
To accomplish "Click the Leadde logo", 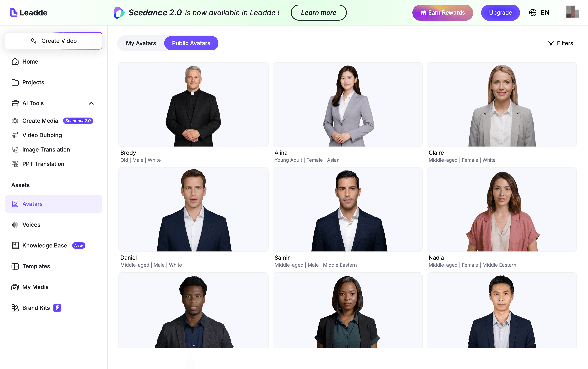I will (x=28, y=12).
